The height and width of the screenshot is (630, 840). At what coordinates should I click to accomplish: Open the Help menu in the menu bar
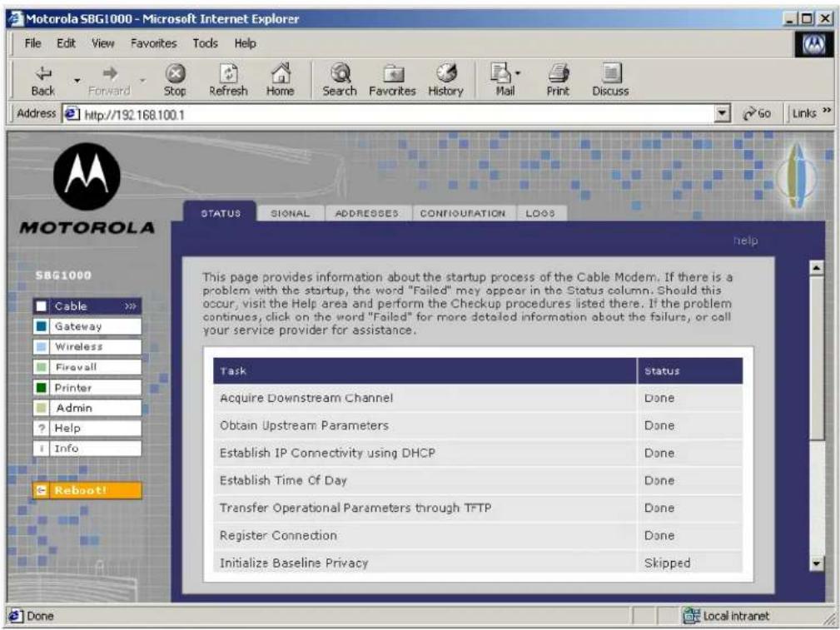pos(245,43)
